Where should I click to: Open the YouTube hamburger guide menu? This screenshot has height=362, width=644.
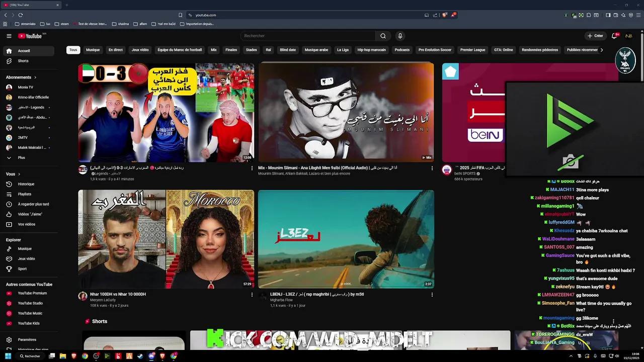click(9, 36)
